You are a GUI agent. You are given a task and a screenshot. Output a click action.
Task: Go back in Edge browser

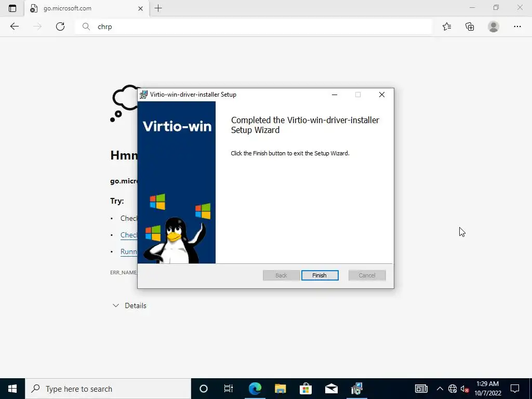(14, 26)
